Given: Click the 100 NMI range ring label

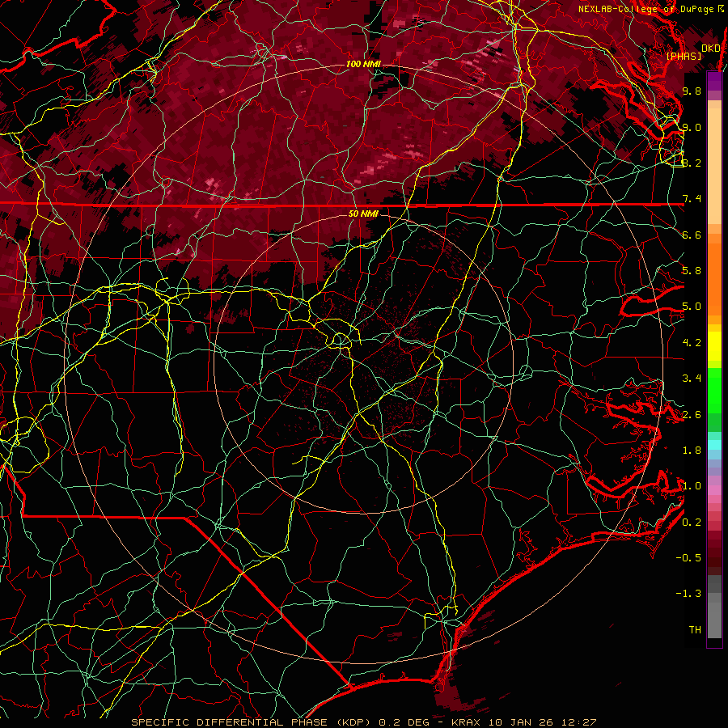Looking at the screenshot, I should click(x=363, y=64).
